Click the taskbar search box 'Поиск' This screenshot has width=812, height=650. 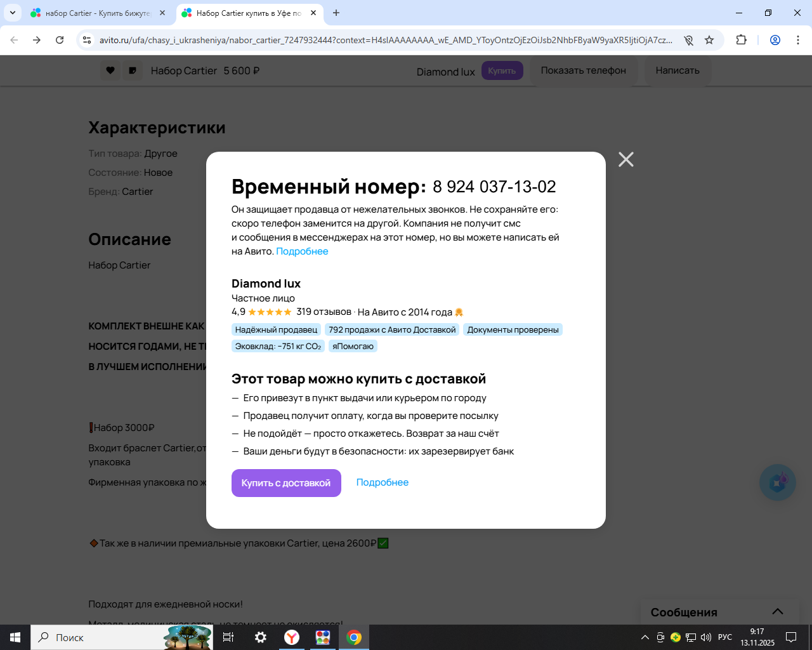[122, 637]
